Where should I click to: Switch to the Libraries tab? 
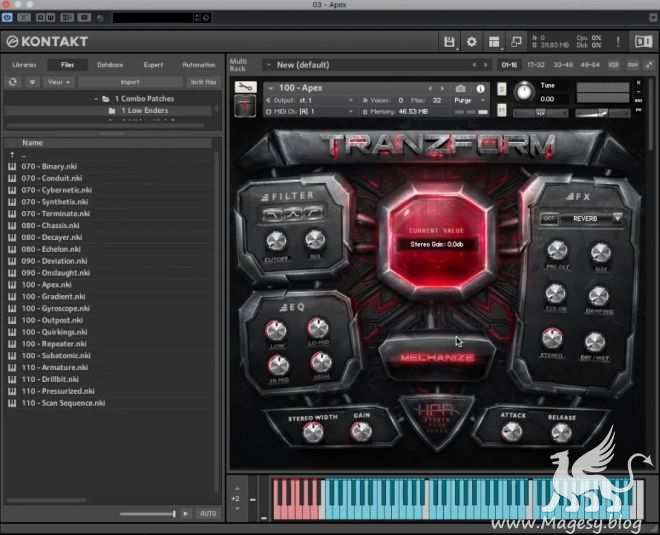tap(24, 65)
